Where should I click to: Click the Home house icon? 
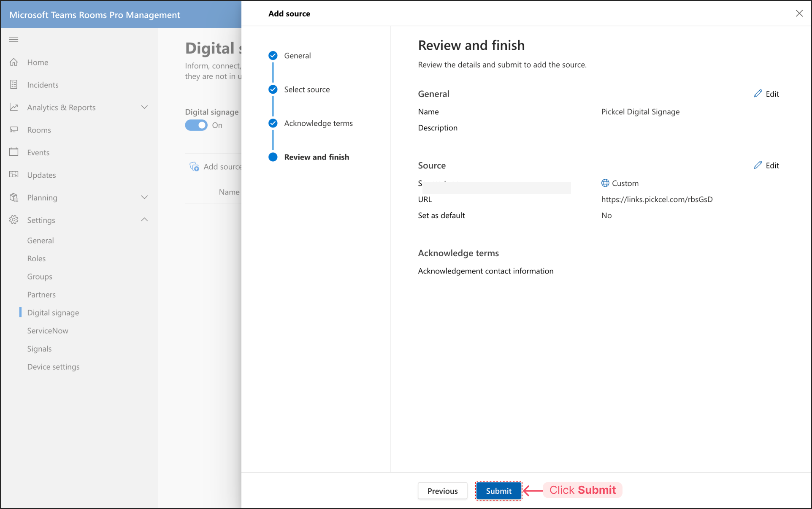pyautogui.click(x=14, y=62)
